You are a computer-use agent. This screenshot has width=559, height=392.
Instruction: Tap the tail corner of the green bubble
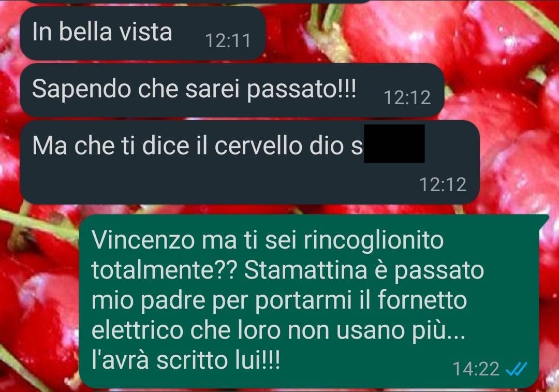(543, 219)
